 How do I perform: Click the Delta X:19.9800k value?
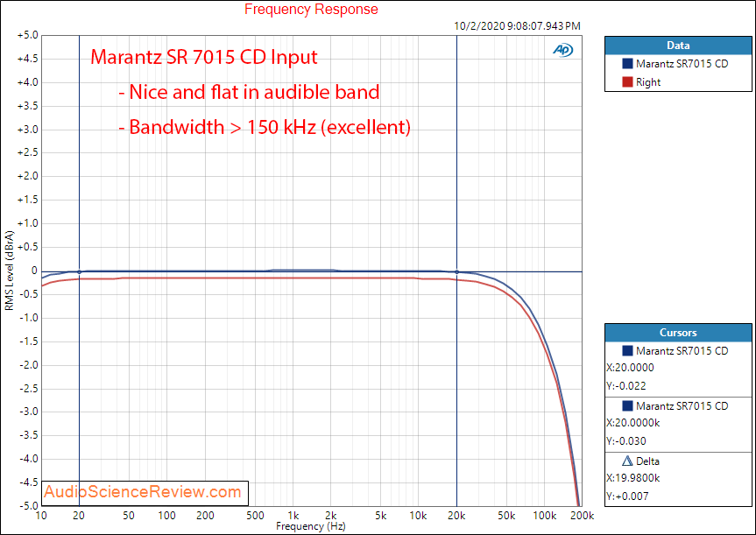click(635, 478)
